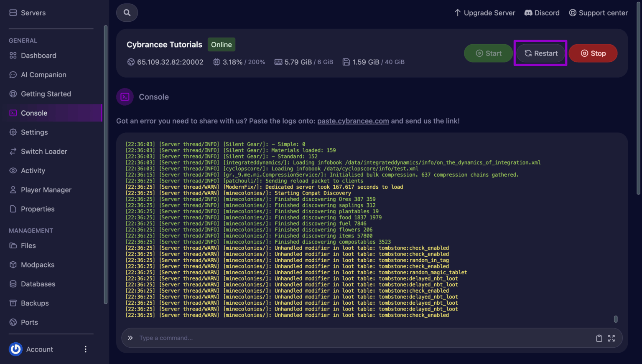Click the ModernFix dedicated server load log line
This screenshot has width=642, height=364.
(265, 187)
